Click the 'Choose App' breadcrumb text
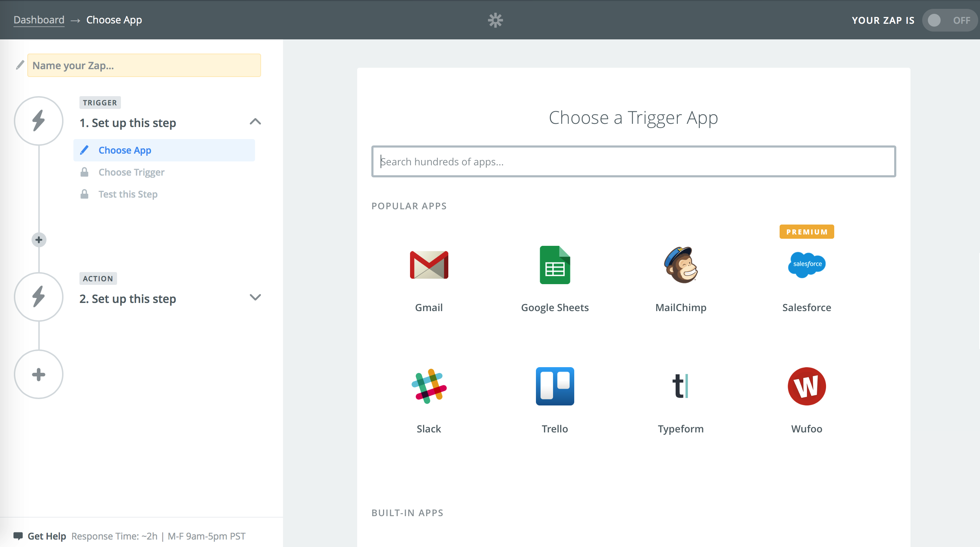980x547 pixels. tap(114, 20)
